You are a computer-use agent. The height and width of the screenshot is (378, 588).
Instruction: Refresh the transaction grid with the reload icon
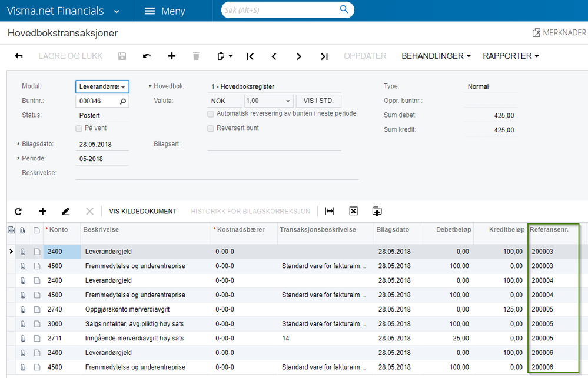18,211
